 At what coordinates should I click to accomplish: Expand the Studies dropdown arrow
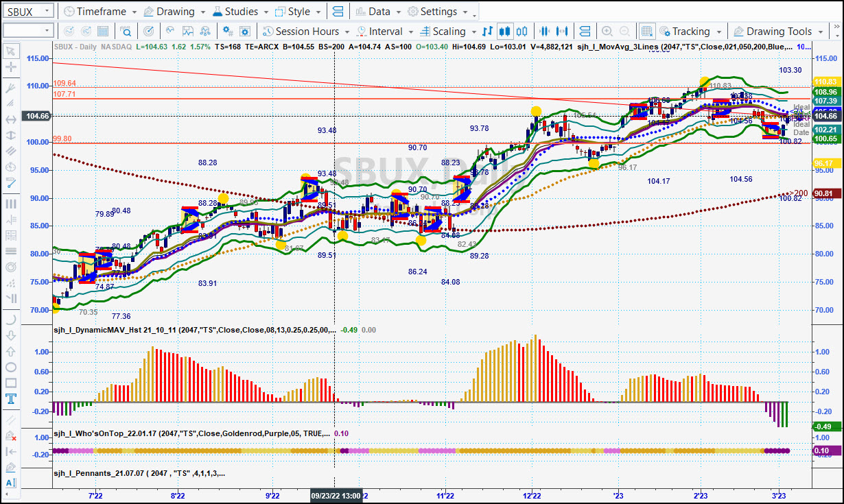[266, 12]
